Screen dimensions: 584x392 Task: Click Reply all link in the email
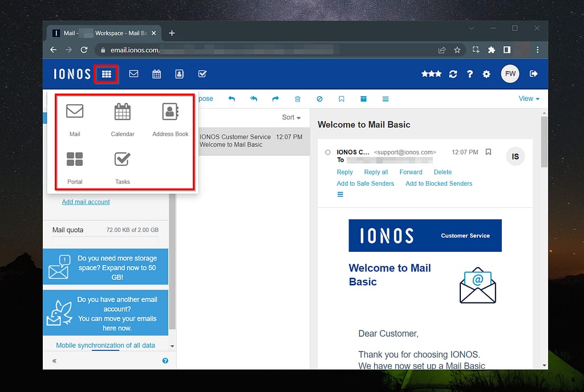click(x=376, y=172)
